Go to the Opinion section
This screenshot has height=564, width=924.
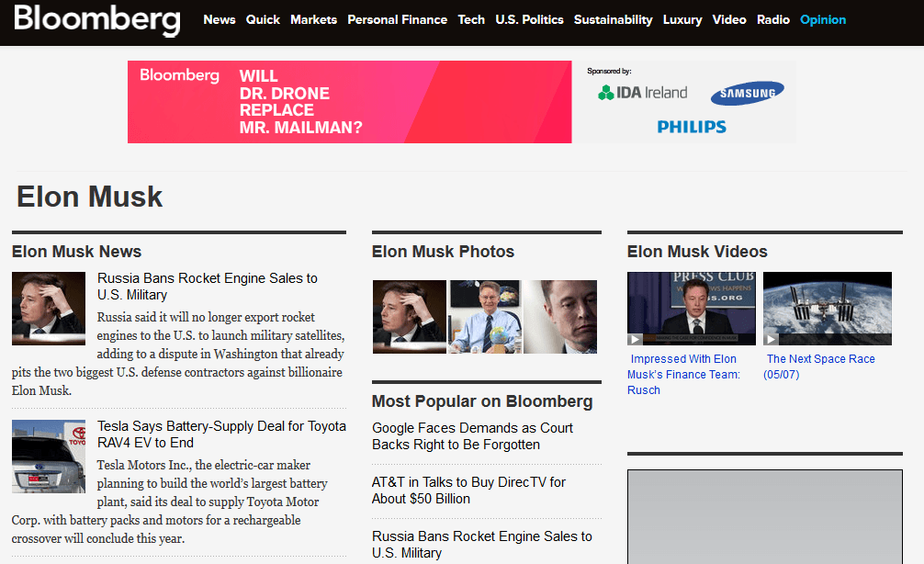coord(823,19)
